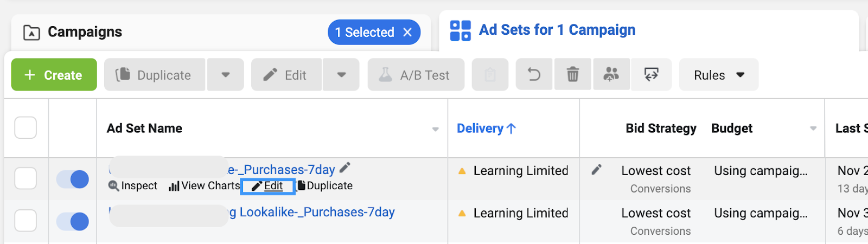Click pencil icon beside first ad set name

(x=345, y=168)
